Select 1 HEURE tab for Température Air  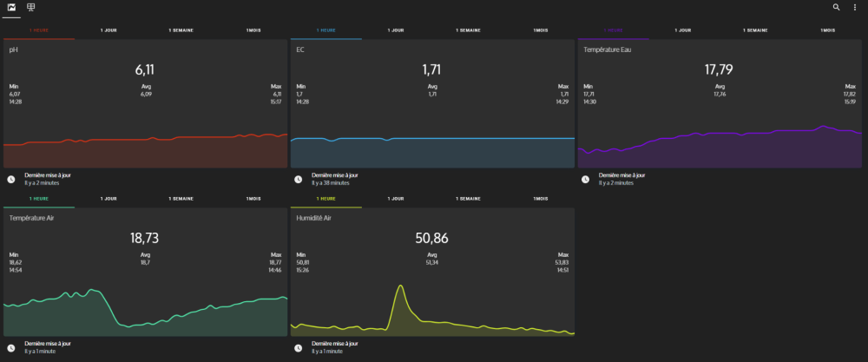click(39, 199)
